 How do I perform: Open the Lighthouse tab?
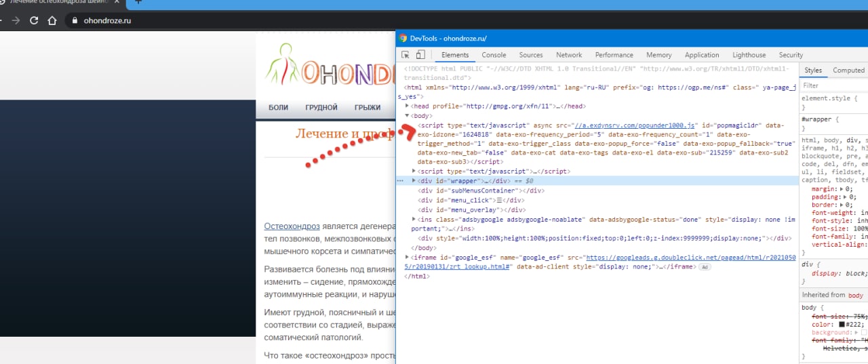[x=749, y=55]
